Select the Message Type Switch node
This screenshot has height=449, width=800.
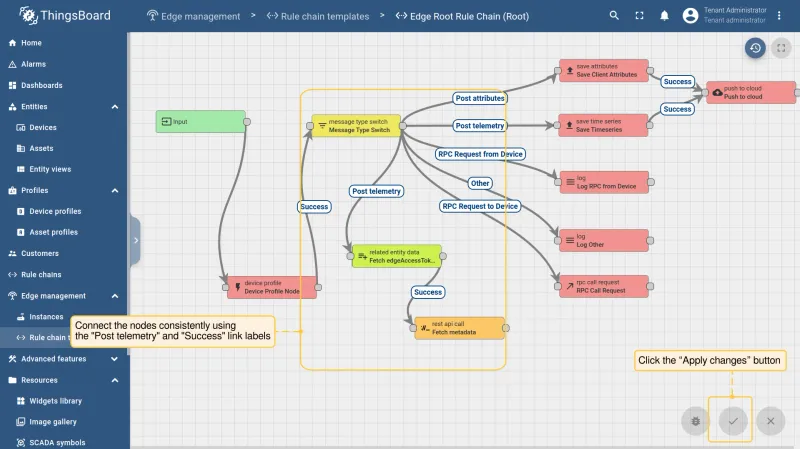tap(356, 126)
